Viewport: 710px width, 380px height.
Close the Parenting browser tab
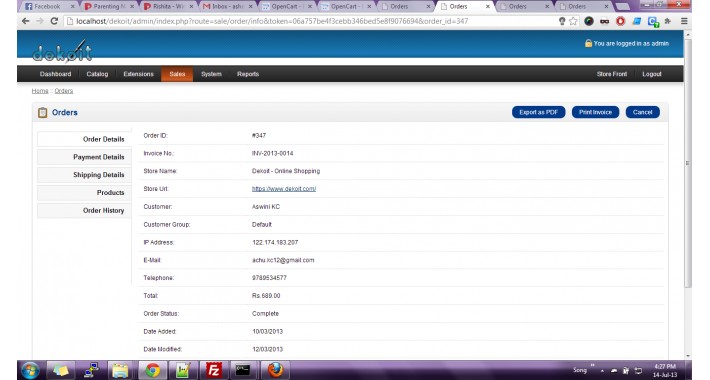(132, 7)
